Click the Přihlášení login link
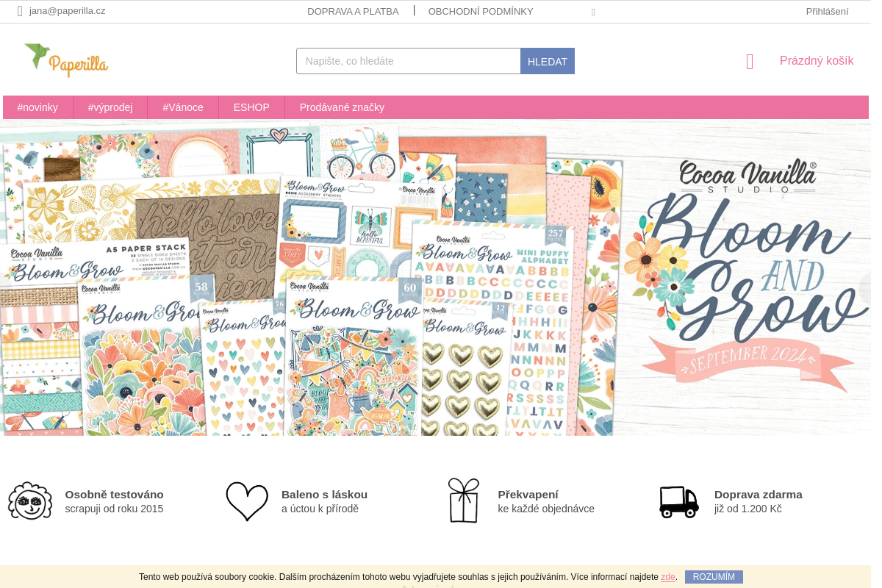Viewport: 882px width, 588px height. 827,11
